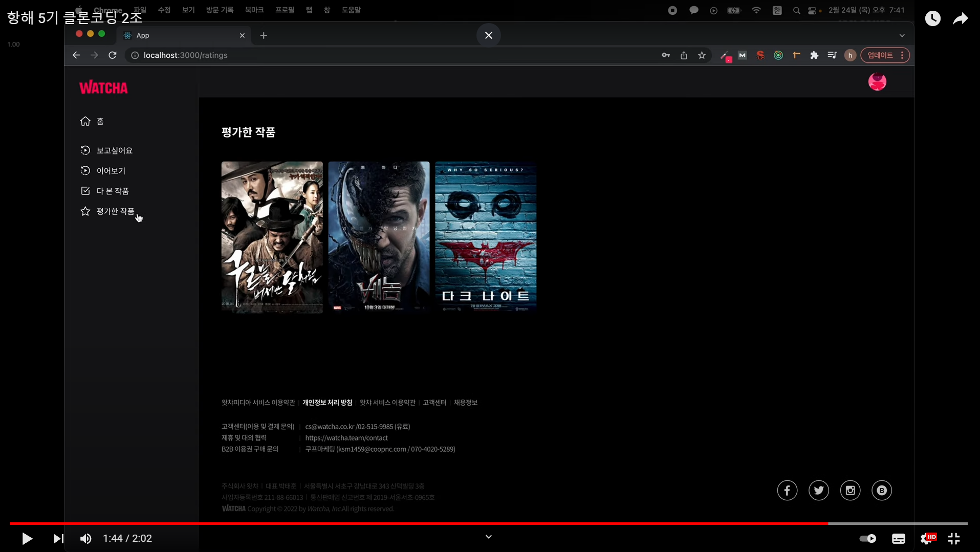This screenshot has height=552, width=980.
Task: Click the watcha.team/contact link
Action: pyautogui.click(x=346, y=438)
